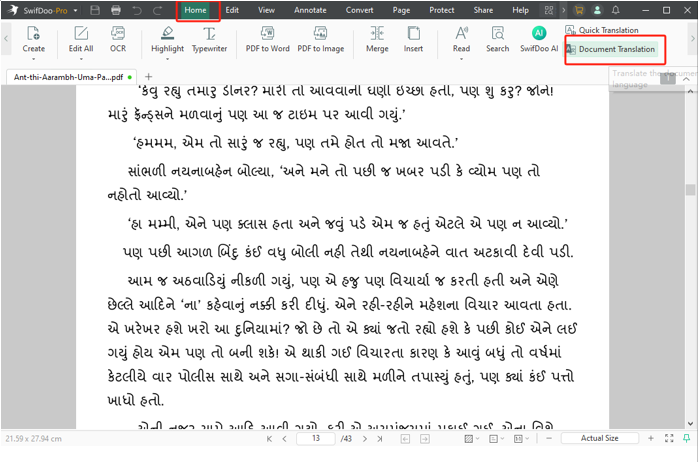
Task: Open the Protect tab
Action: (442, 10)
